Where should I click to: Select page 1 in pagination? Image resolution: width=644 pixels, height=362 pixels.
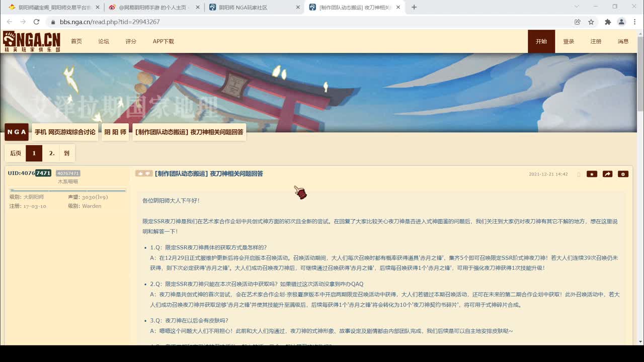tap(34, 153)
